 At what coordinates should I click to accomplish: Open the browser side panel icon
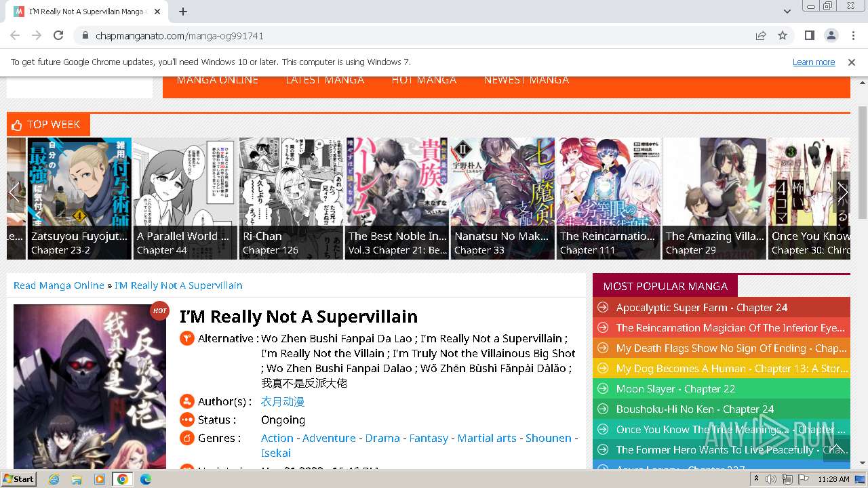[810, 35]
